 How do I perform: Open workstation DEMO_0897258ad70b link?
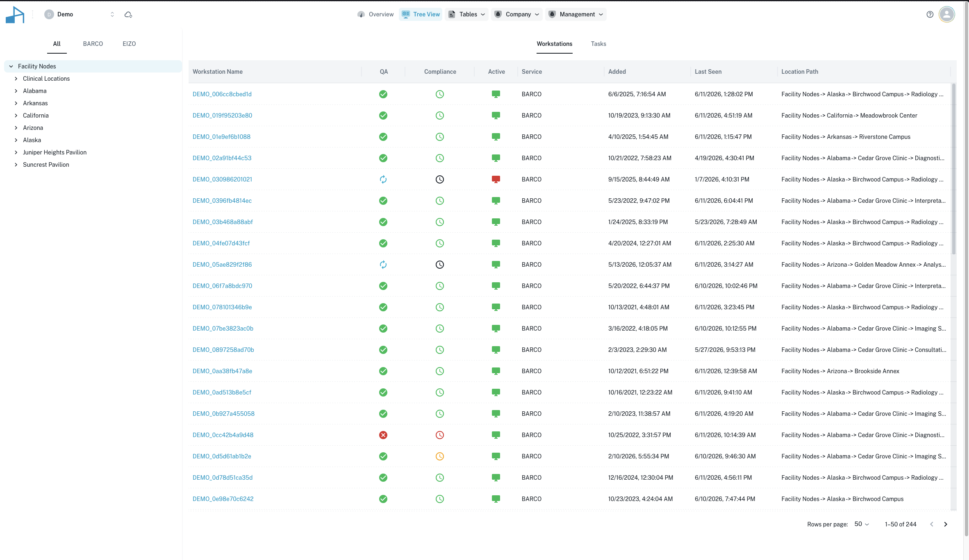pos(223,350)
